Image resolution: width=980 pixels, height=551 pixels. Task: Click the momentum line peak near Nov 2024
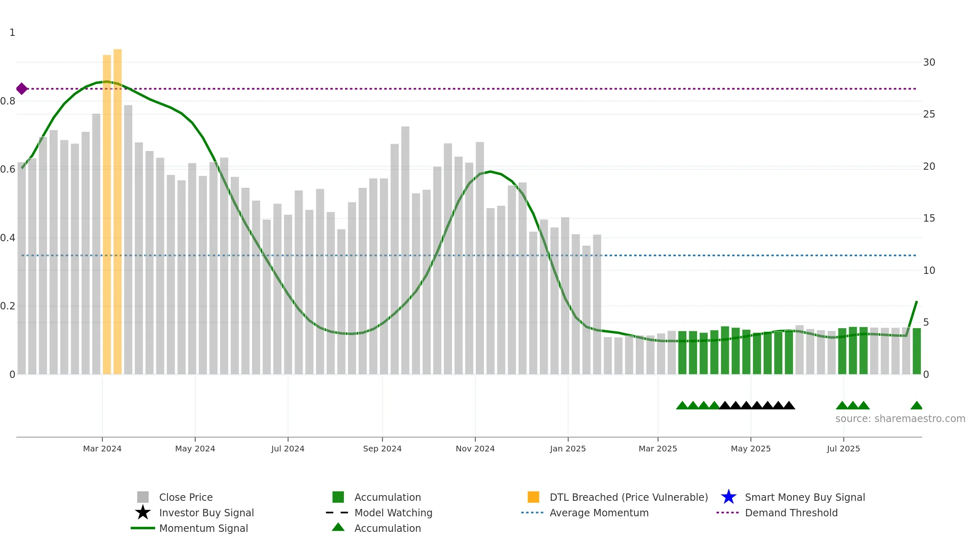(x=490, y=172)
